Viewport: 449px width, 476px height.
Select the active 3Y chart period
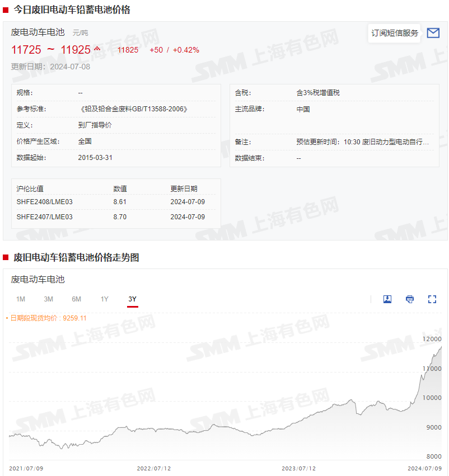132,299
